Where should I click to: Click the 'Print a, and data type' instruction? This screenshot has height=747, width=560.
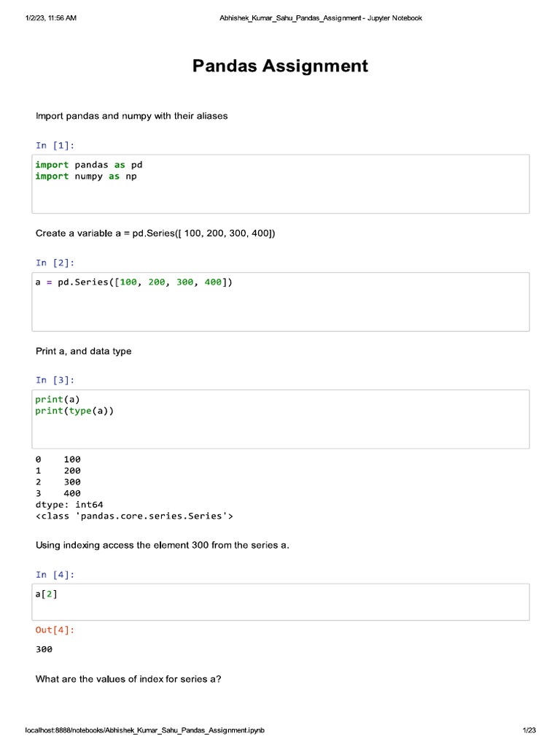(84, 351)
